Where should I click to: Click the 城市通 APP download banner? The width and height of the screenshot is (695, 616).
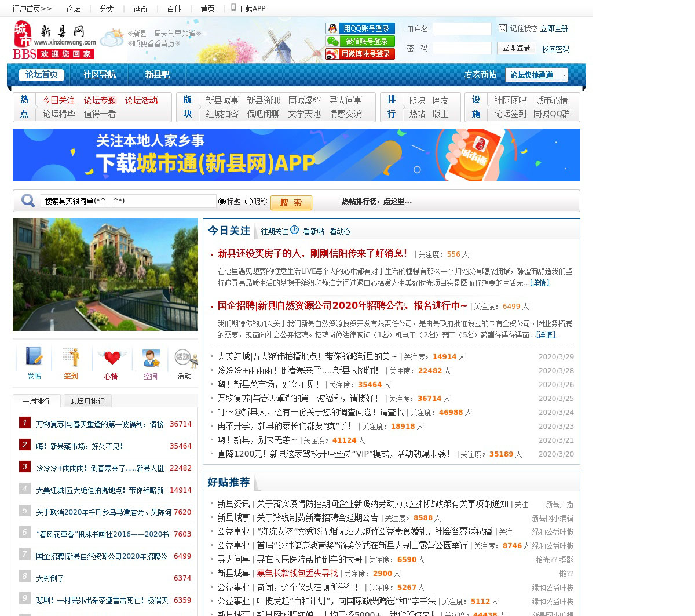(x=297, y=155)
